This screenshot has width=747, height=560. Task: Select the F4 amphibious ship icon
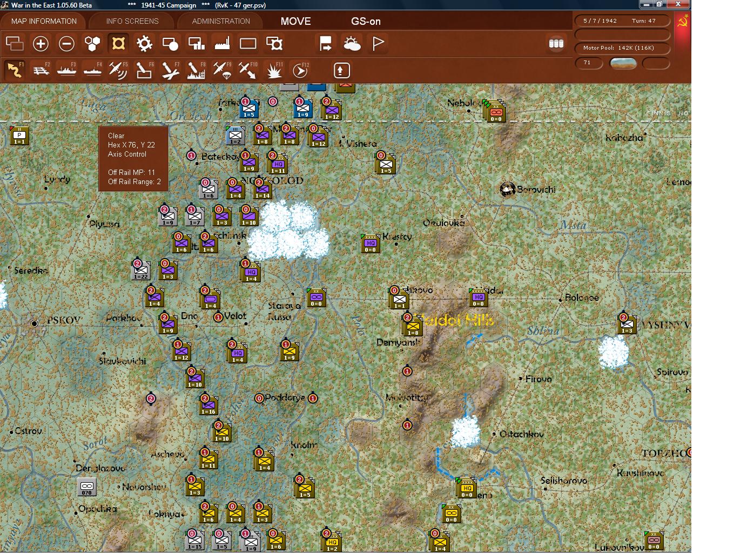pos(92,70)
